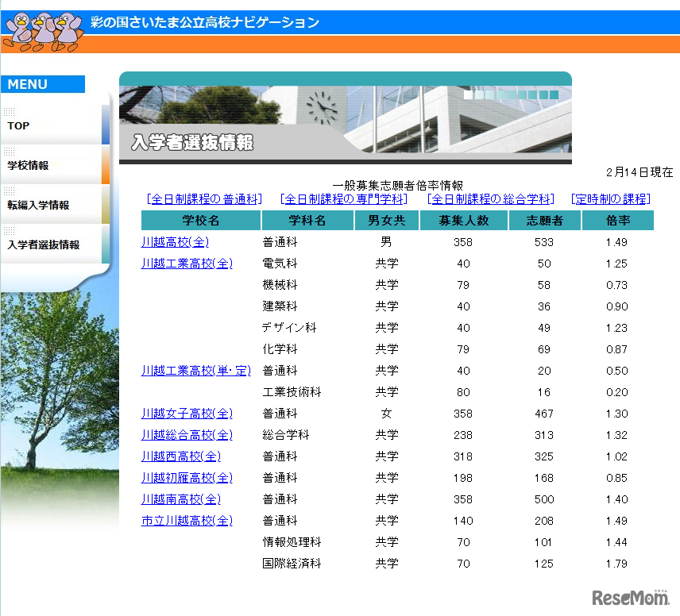Screen dimensions: 680x616
Task: Open the 川越初雁高校(全) link
Action: click(187, 478)
